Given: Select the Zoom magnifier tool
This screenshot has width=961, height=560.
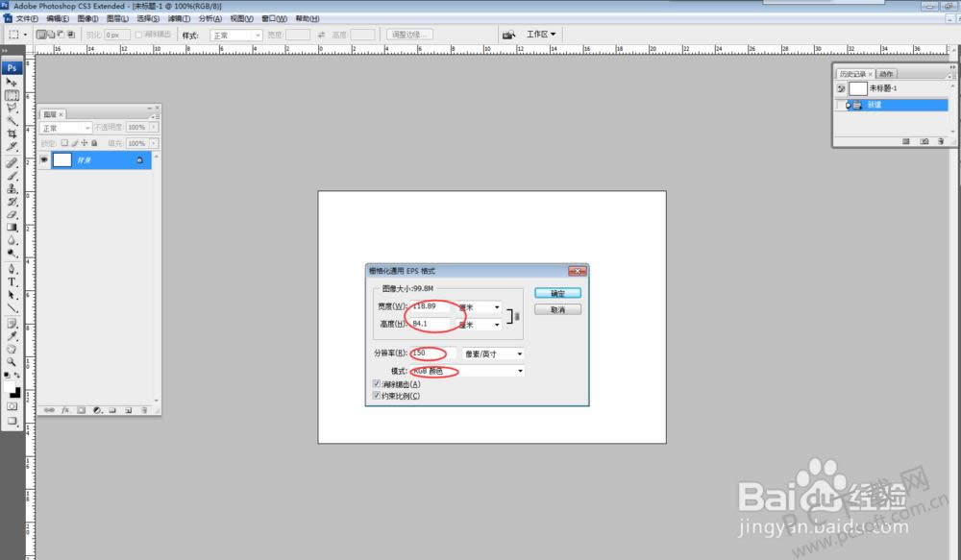Looking at the screenshot, I should pos(12,361).
